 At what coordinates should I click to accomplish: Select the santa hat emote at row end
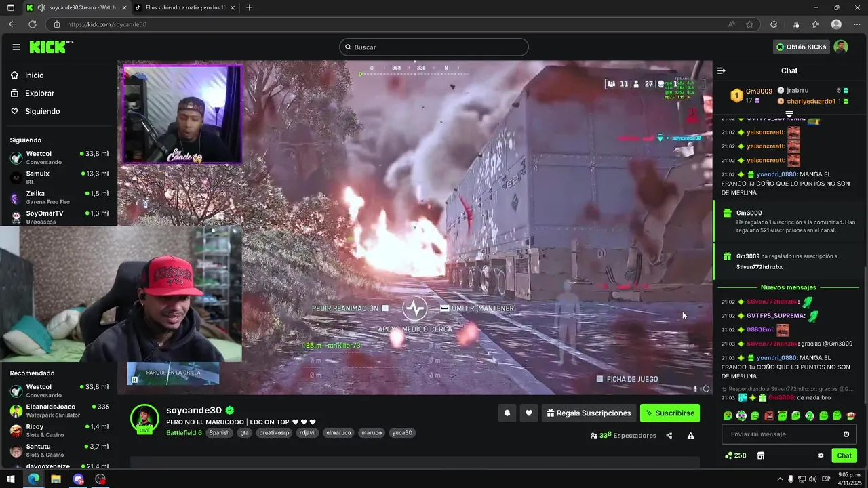(851, 415)
